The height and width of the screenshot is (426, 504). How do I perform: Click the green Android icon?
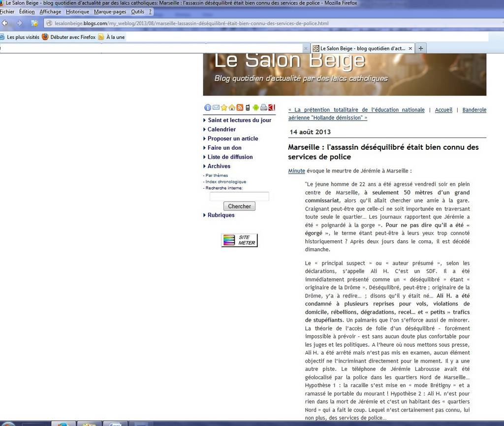(x=255, y=107)
